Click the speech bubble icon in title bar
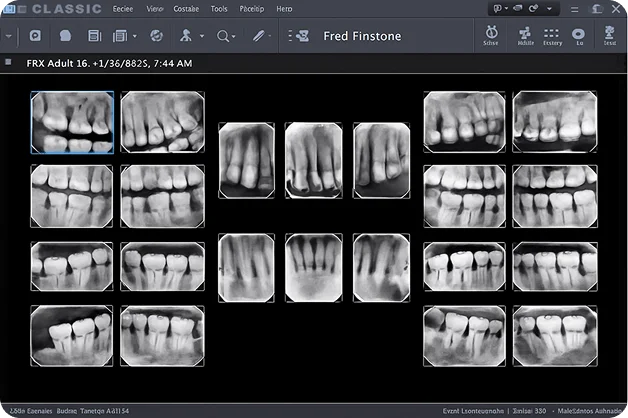The width and height of the screenshot is (628, 418). (x=497, y=8)
